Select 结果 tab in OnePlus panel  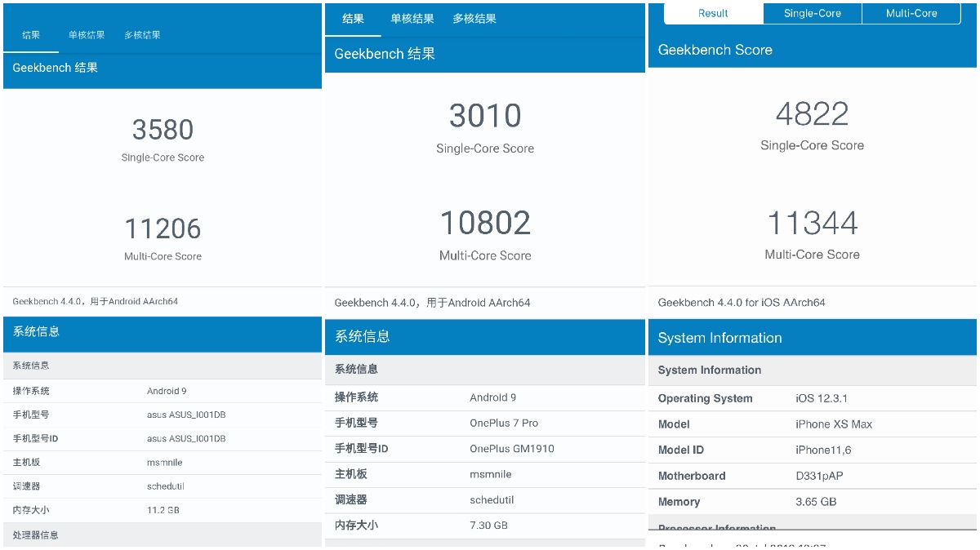pos(353,19)
